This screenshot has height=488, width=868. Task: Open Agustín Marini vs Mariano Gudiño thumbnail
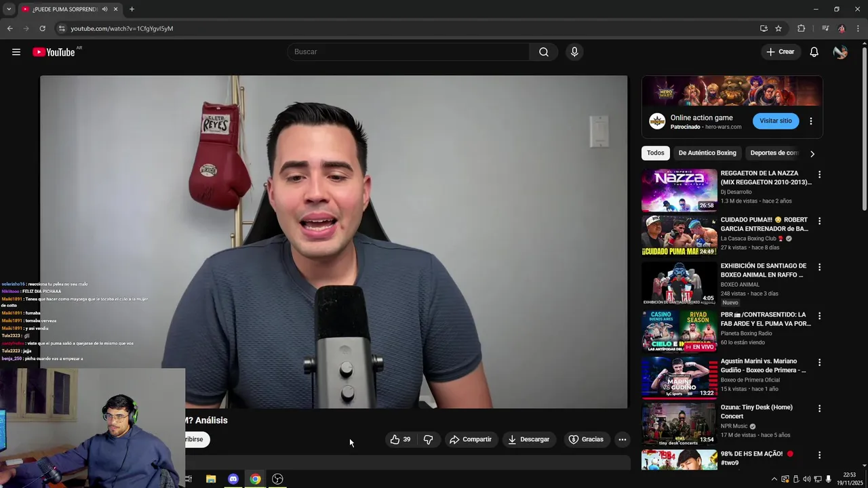coord(679,378)
